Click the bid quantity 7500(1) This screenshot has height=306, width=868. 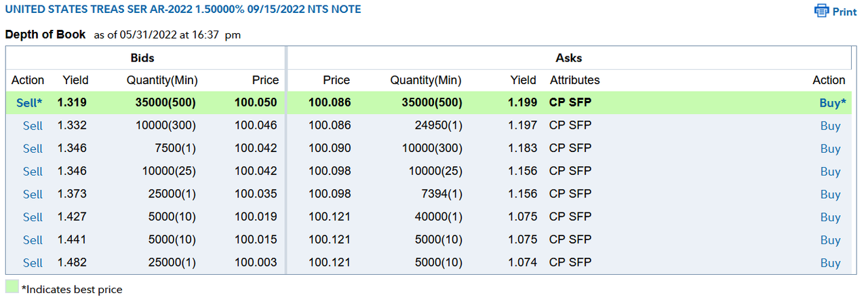(176, 149)
